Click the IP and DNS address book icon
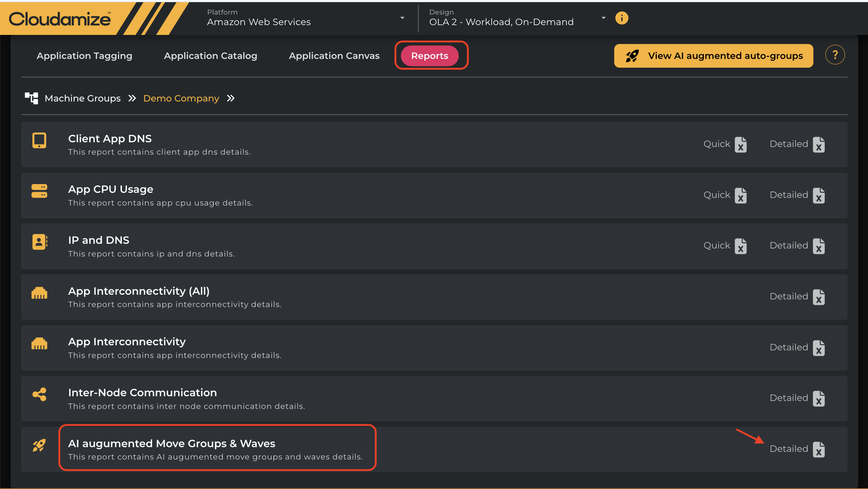The width and height of the screenshot is (868, 489). (40, 242)
